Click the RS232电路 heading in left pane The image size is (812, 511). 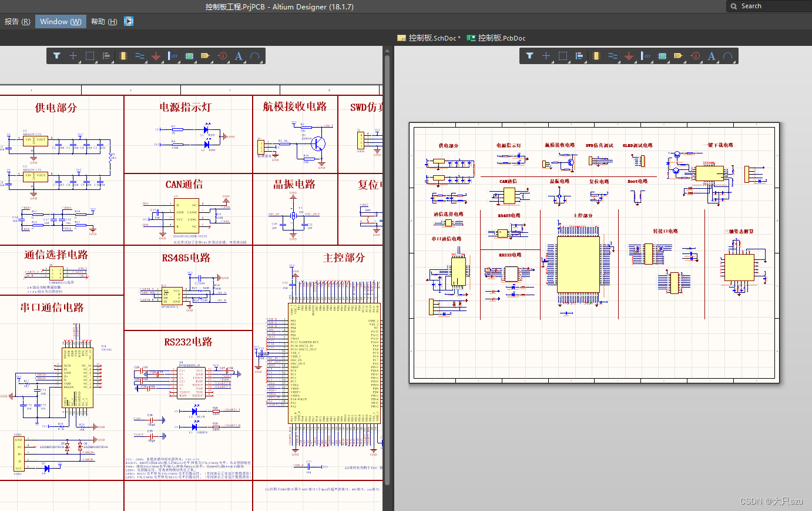(188, 342)
